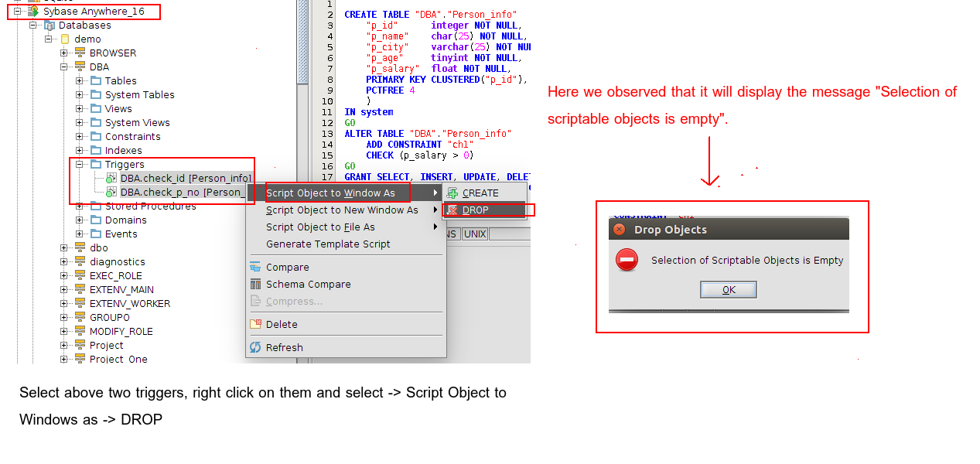The width and height of the screenshot is (980, 464).
Task: Expand the System Views folder node
Action: coord(80,123)
